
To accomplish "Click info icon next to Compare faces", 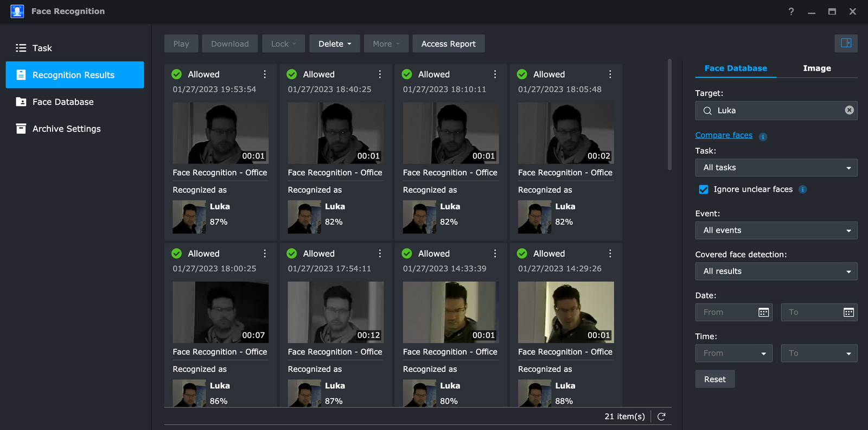I will pos(763,137).
